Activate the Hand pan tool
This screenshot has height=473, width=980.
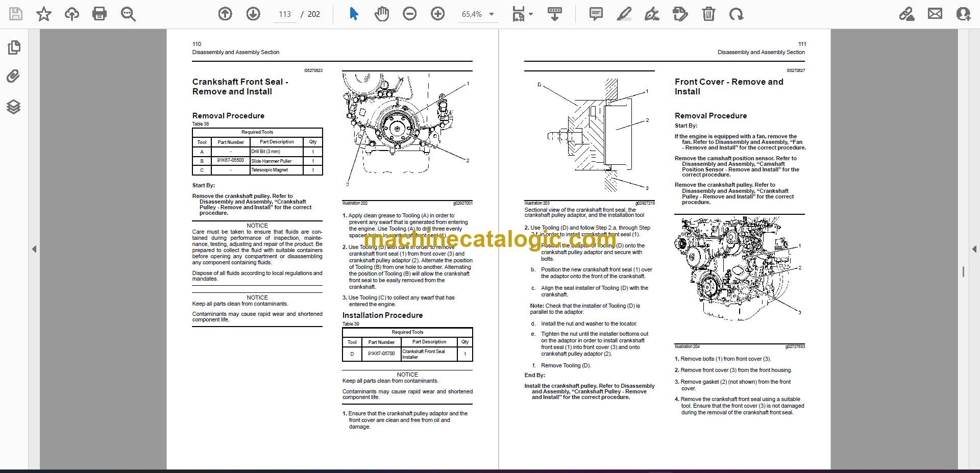pos(381,14)
